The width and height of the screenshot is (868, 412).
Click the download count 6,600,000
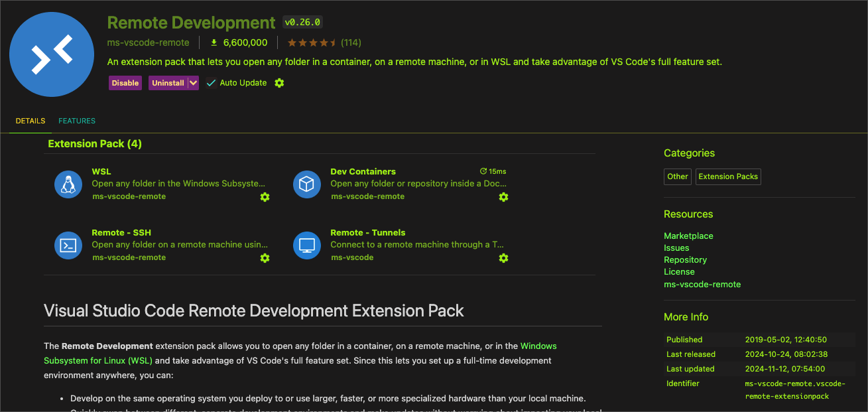pyautogui.click(x=239, y=42)
